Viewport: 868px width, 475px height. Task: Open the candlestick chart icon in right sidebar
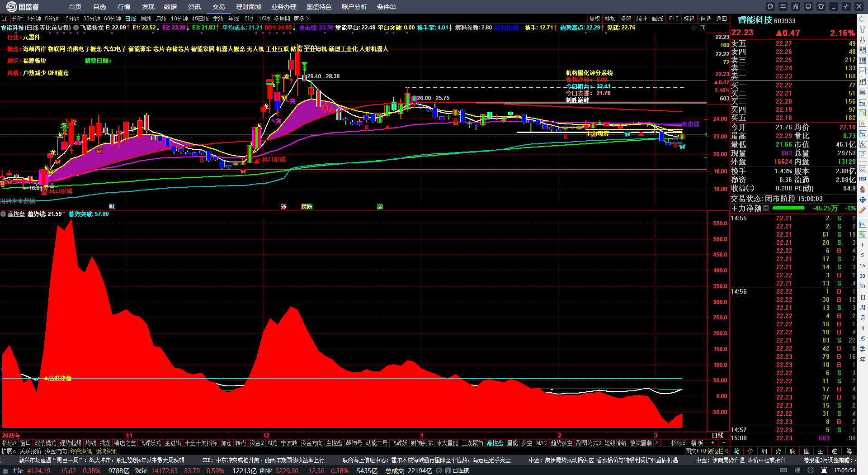point(863,81)
